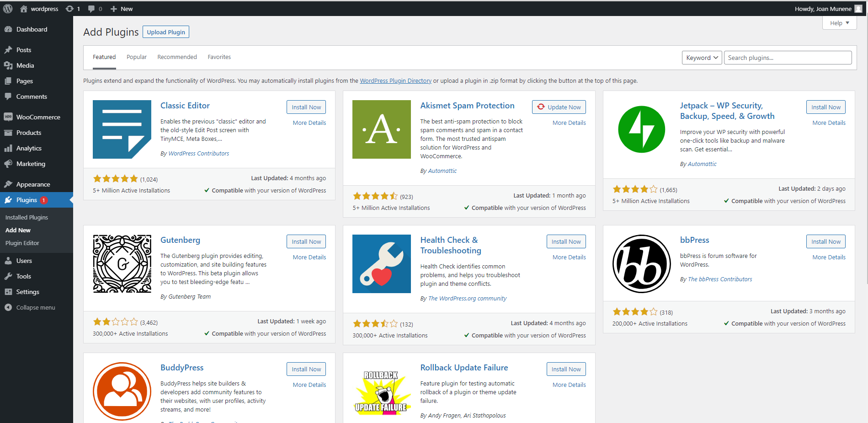Click the user avatar beside Joan Munene
This screenshot has width=868, height=423.
858,9
